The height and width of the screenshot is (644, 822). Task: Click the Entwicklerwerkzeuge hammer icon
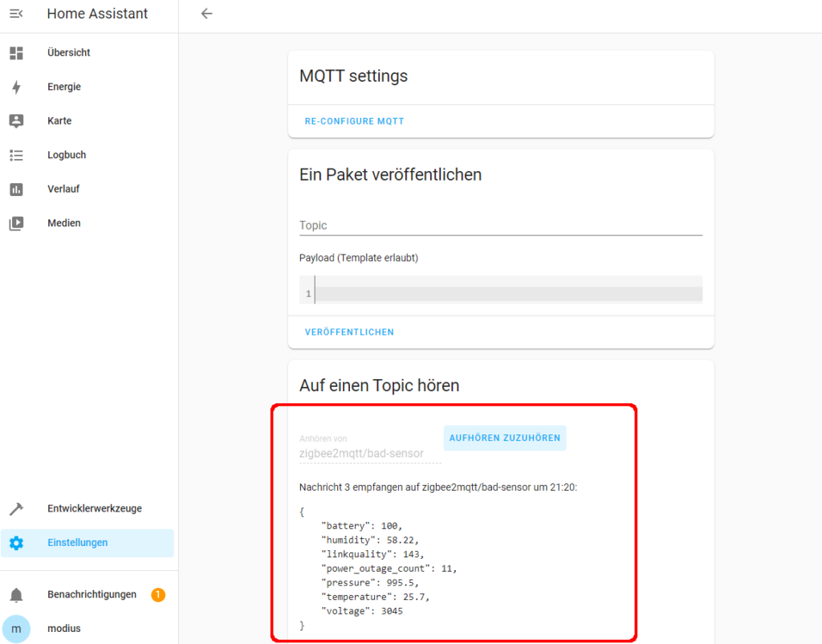(16, 508)
